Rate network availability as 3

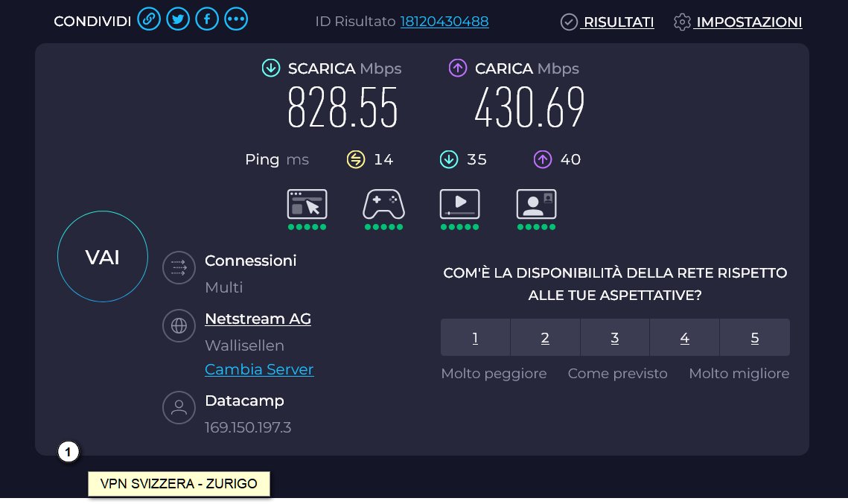tap(615, 337)
